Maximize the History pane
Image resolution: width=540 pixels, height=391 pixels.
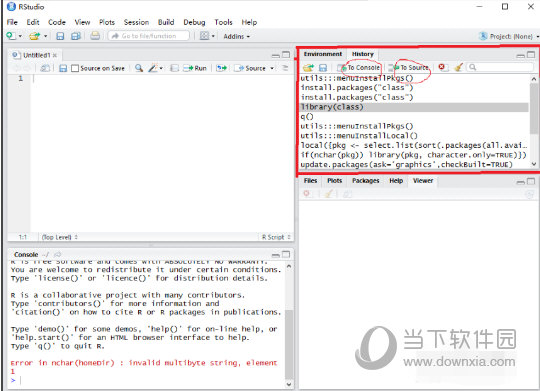click(x=531, y=54)
